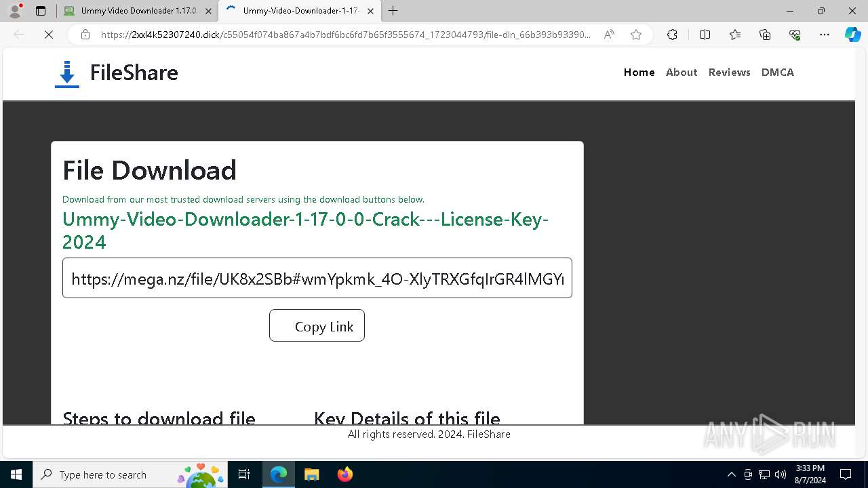The width and height of the screenshot is (868, 488).
Task: Select the Ummy-Video-Downloader-1-17 loading tab
Action: pyautogui.click(x=298, y=11)
